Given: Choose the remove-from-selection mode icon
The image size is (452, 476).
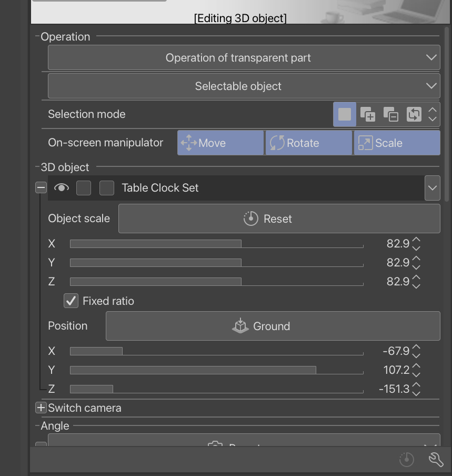Looking at the screenshot, I should [390, 114].
